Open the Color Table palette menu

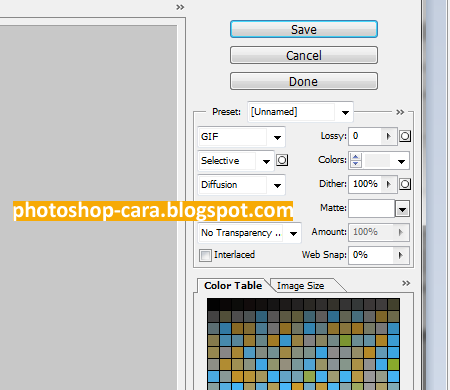click(x=406, y=283)
